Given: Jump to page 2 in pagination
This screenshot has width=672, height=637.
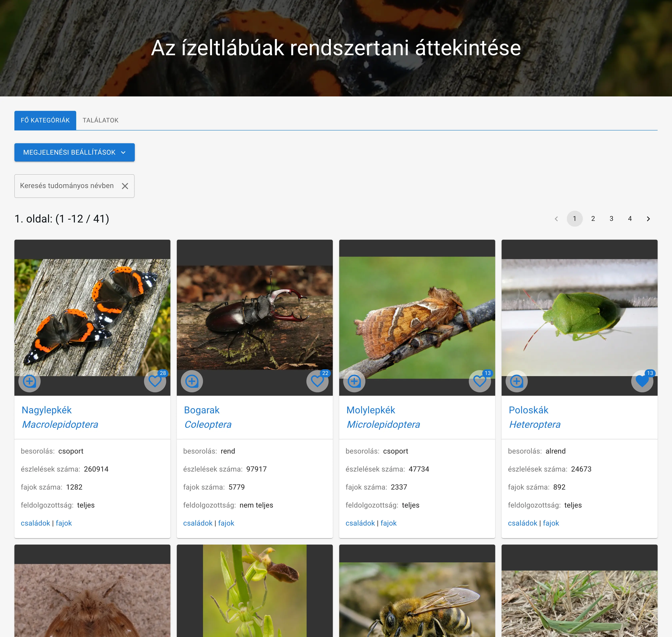Looking at the screenshot, I should pyautogui.click(x=593, y=219).
